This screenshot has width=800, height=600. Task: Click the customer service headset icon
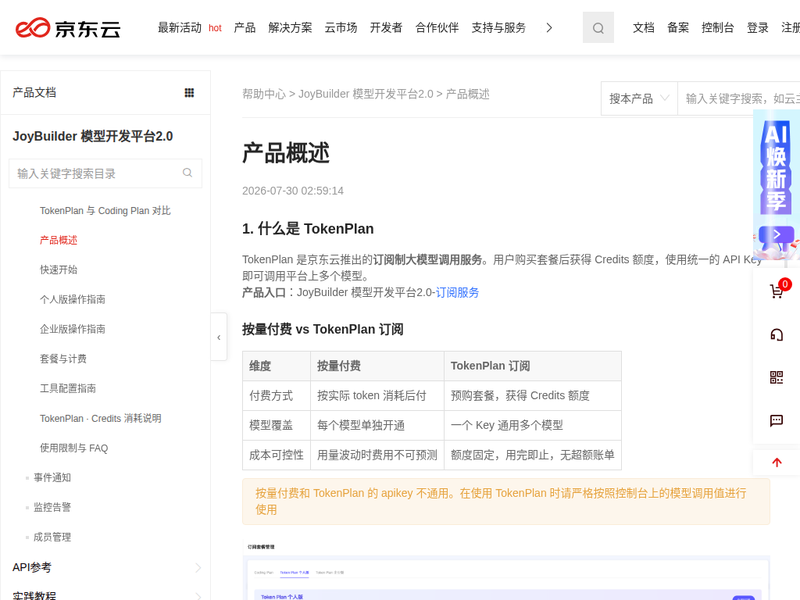(777, 335)
